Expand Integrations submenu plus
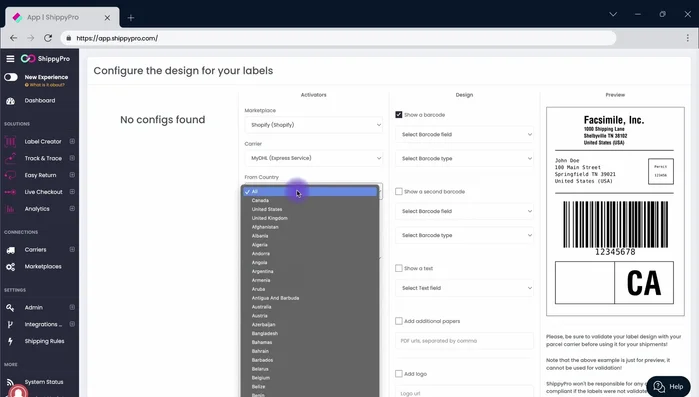Screen dimensions: 699x397 pyautogui.click(x=72, y=324)
